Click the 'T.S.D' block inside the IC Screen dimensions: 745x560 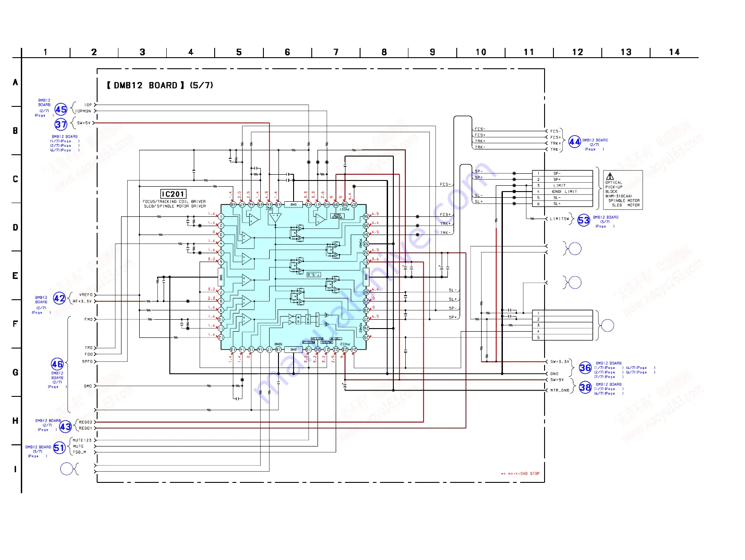tap(314, 275)
